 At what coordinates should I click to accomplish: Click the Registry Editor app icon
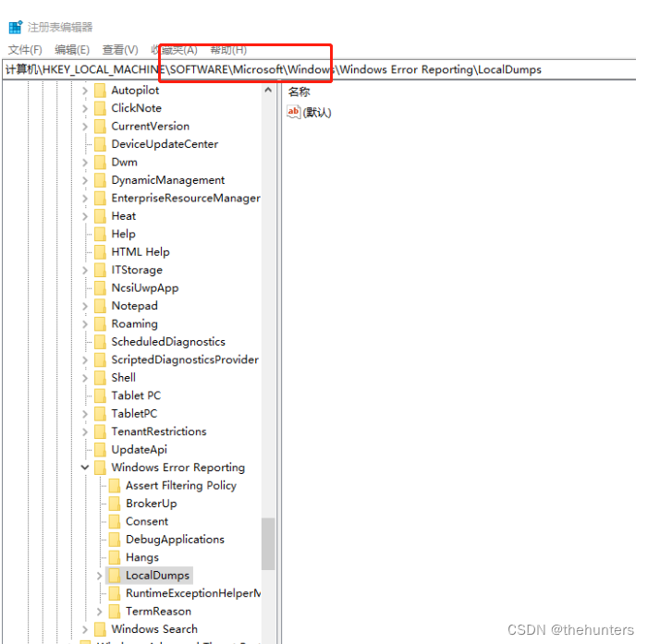(x=16, y=28)
